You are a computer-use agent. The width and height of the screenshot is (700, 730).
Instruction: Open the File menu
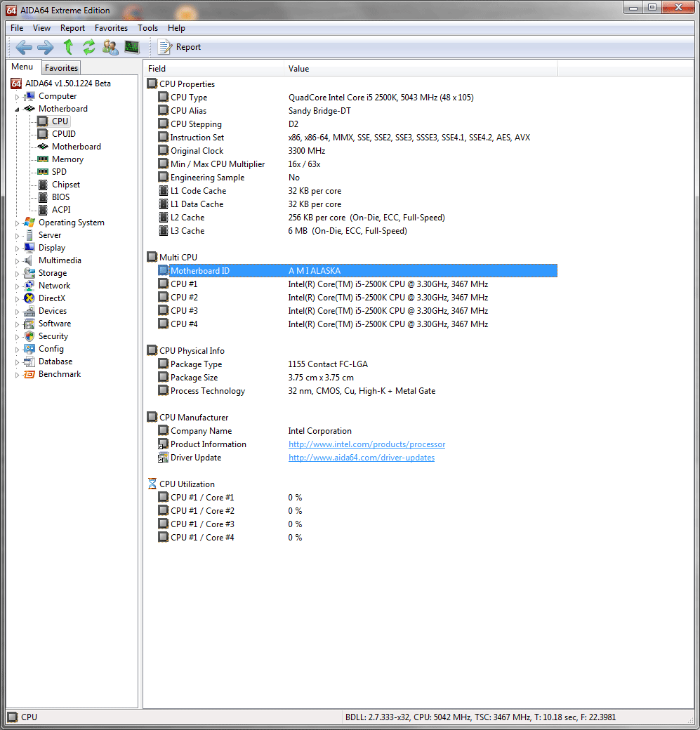tap(17, 28)
